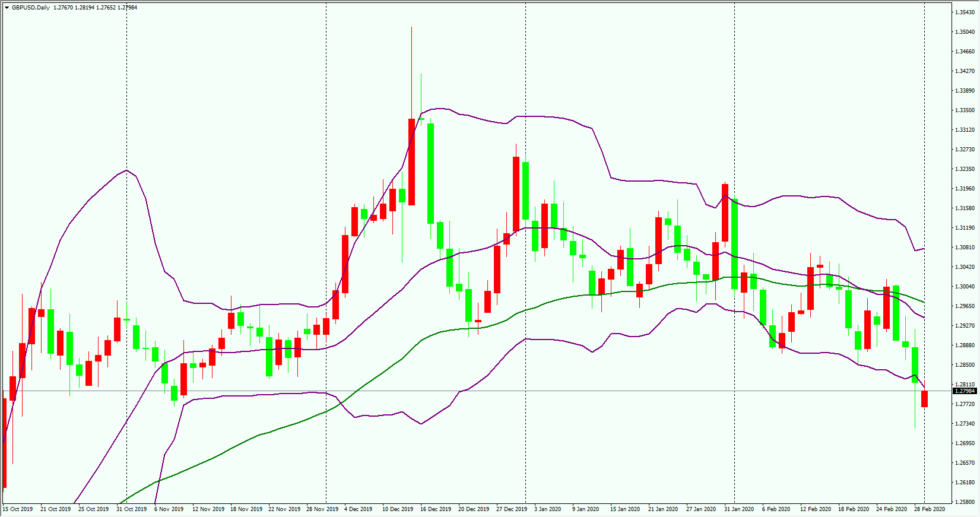The image size is (980, 517).
Task: Click price level 1.34270 on the axis
Action: [x=965, y=71]
